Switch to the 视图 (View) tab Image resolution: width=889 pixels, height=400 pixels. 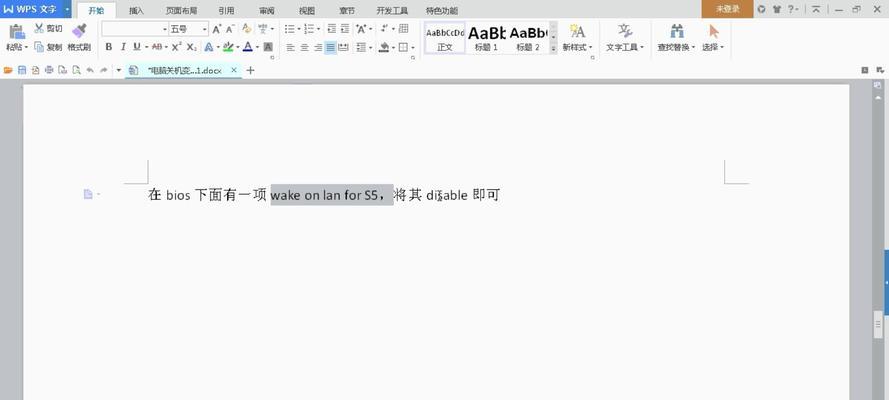coord(307,10)
